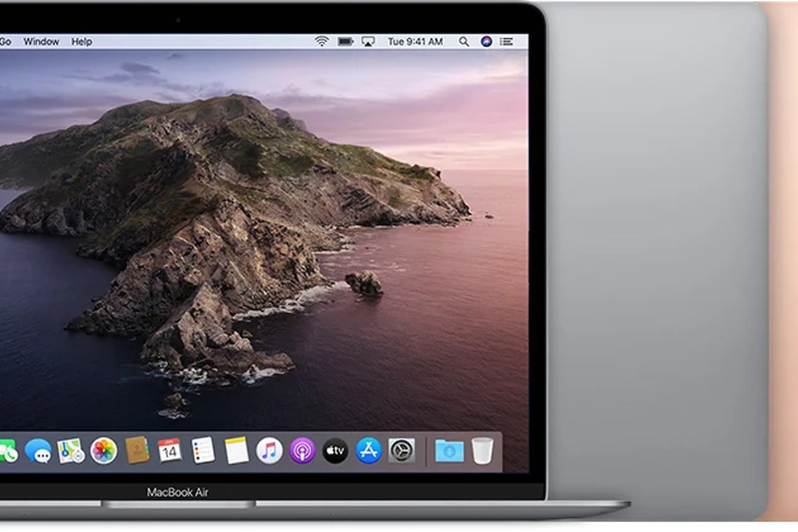The width and height of the screenshot is (798, 532).
Task: Launch the Reminders app
Action: (x=203, y=451)
